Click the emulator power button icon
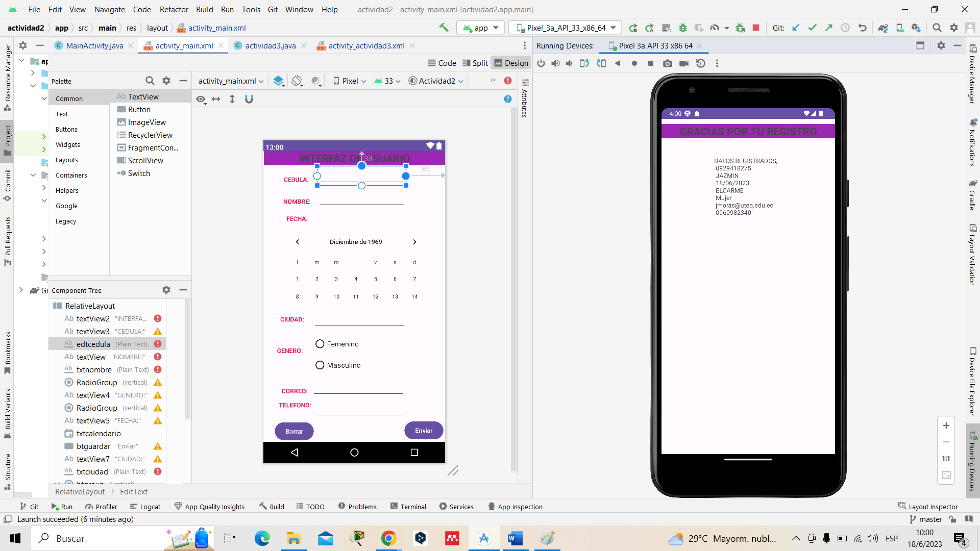This screenshot has height=551, width=980. [541, 63]
